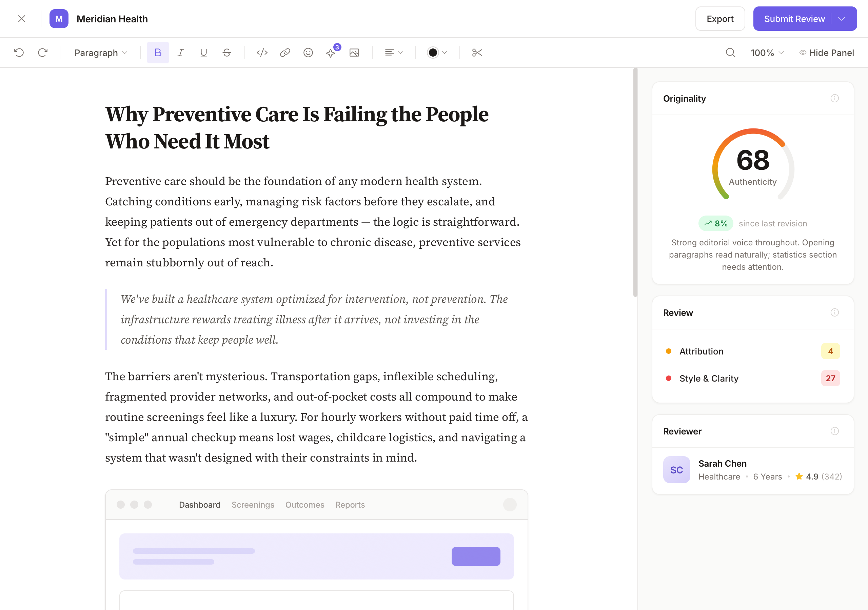Open the black text color swatch
Viewport: 868px width, 610px height.
[x=437, y=53]
